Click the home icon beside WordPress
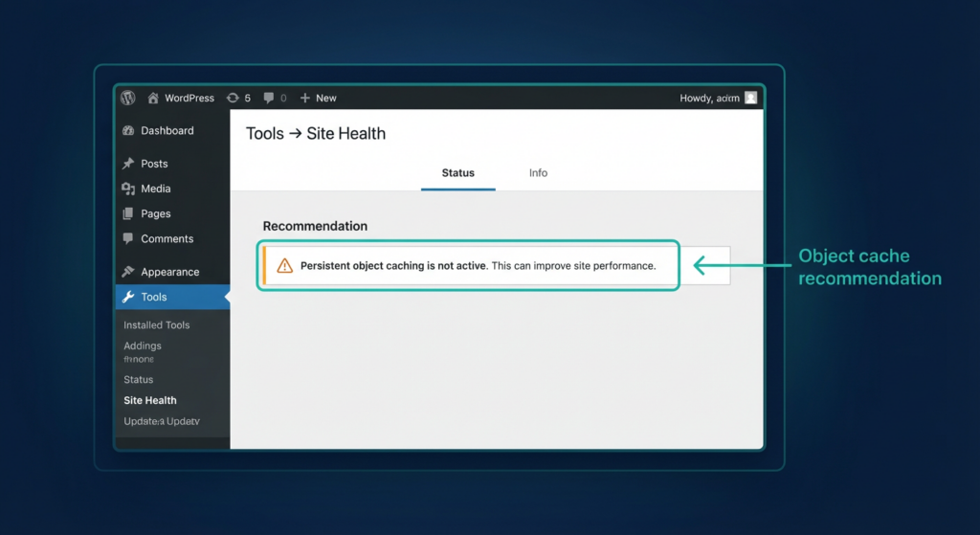 153,98
